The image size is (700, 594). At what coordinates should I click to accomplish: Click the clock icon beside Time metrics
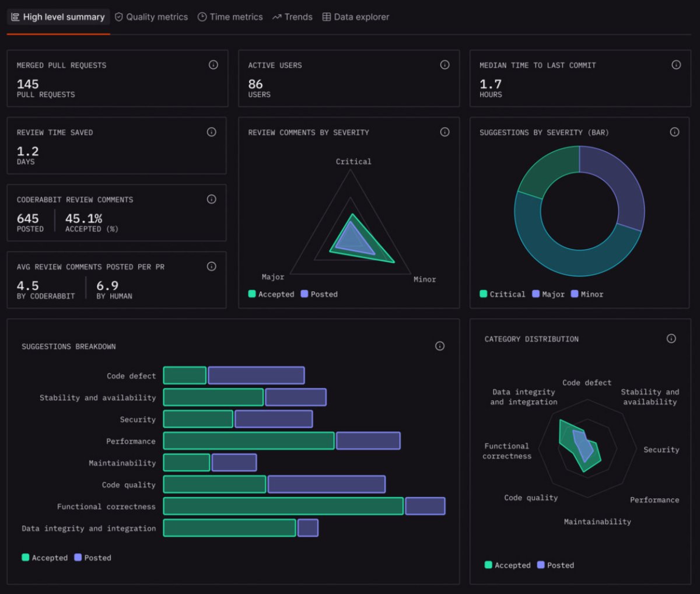pyautogui.click(x=202, y=17)
